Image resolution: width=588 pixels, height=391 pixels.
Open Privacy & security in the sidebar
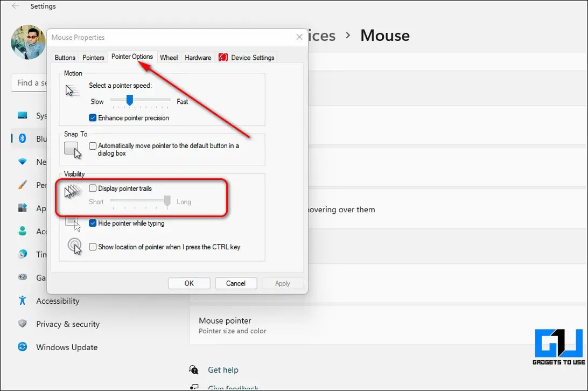click(x=68, y=324)
